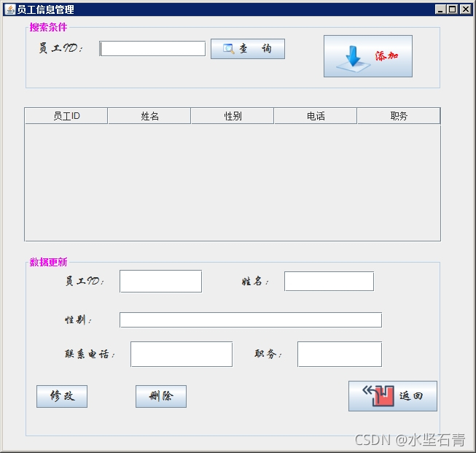
Task: Maximize the 员工信息管理 window
Action: (x=453, y=9)
